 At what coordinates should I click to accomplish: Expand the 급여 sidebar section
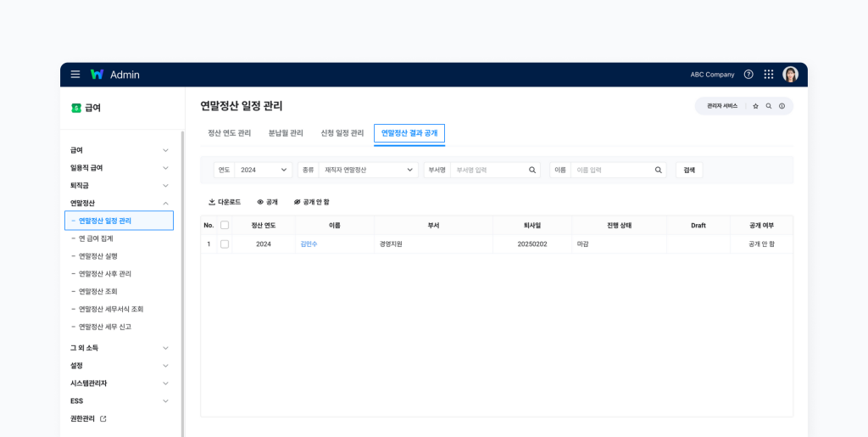tap(120, 150)
